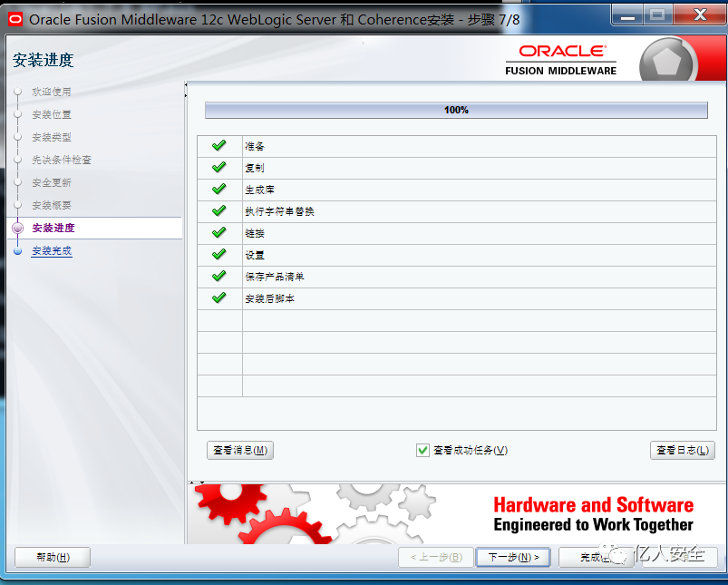Click the green checkmark beside 生成库
Image resolution: width=728 pixels, height=585 pixels.
219,189
